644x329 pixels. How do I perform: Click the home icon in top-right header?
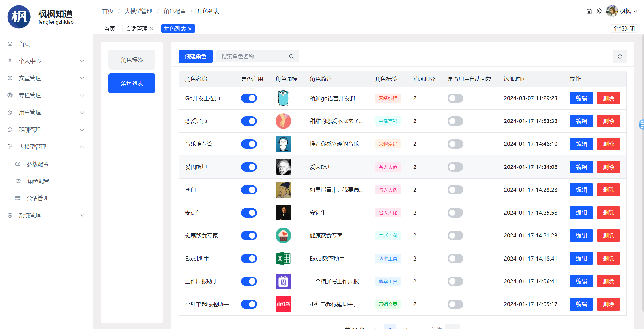click(589, 11)
